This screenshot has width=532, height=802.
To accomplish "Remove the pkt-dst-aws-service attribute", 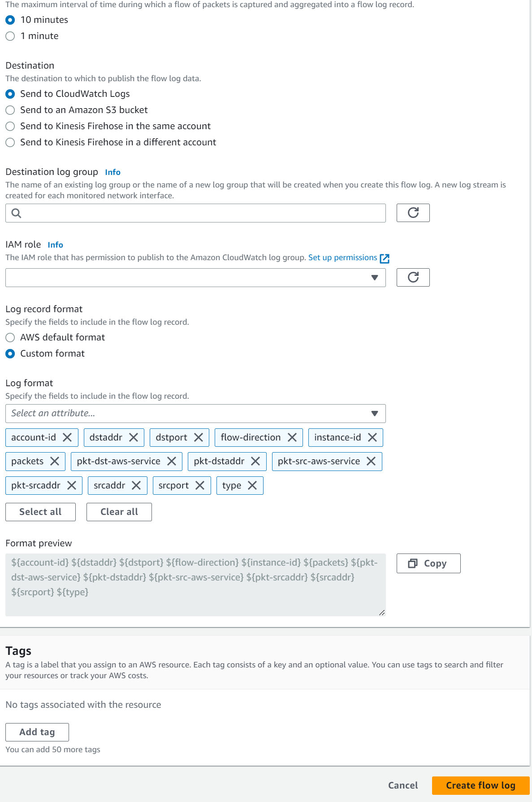I will pos(172,461).
